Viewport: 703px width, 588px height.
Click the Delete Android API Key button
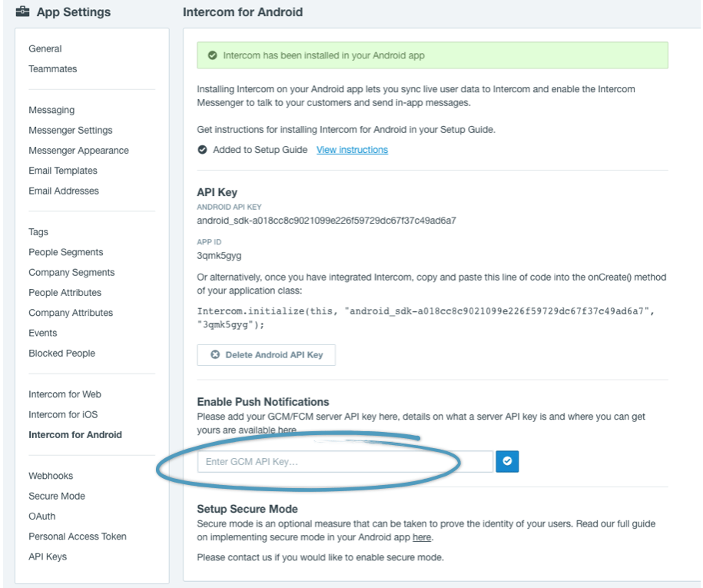[267, 355]
